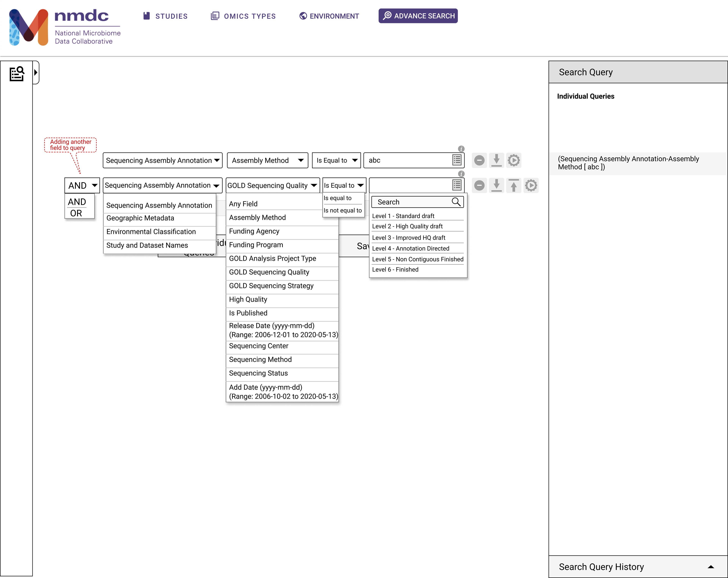Image resolution: width=728 pixels, height=578 pixels.
Task: Expand the left sidebar with arrow toggle
Action: [36, 73]
